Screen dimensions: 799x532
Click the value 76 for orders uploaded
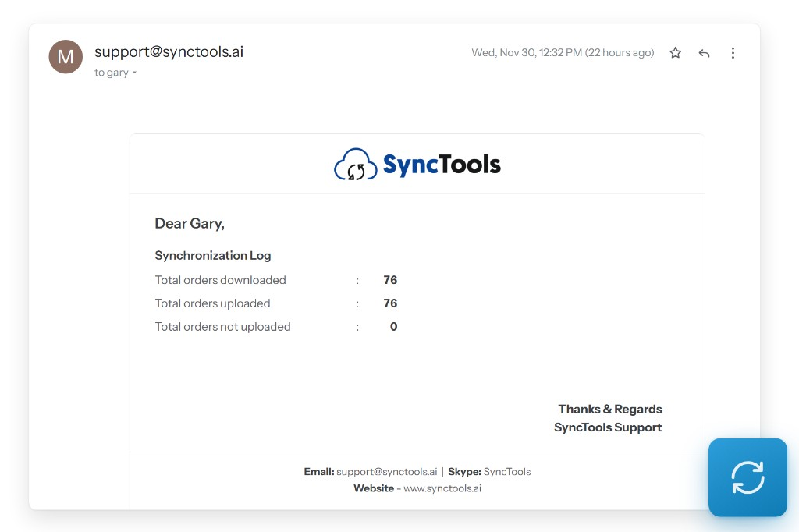click(x=390, y=303)
